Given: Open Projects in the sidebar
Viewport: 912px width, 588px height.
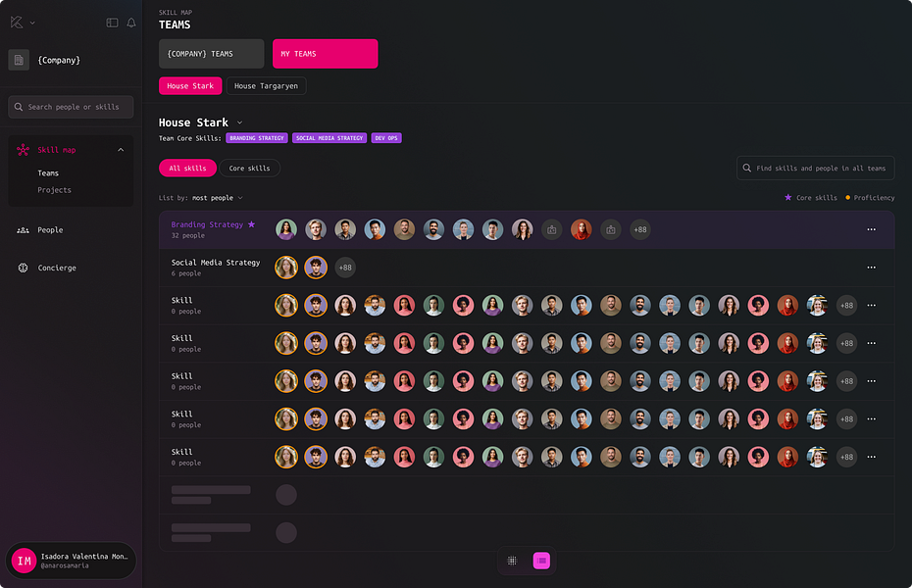Looking at the screenshot, I should click(x=54, y=190).
